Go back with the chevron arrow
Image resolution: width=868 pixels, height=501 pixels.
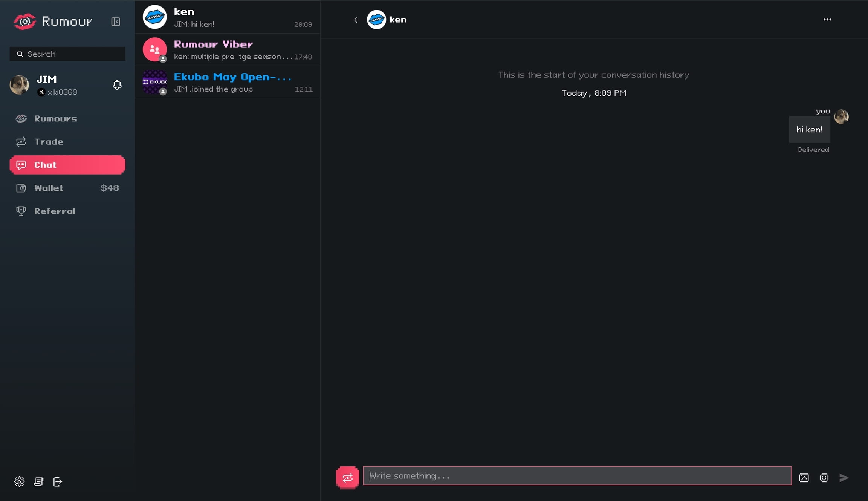click(355, 20)
